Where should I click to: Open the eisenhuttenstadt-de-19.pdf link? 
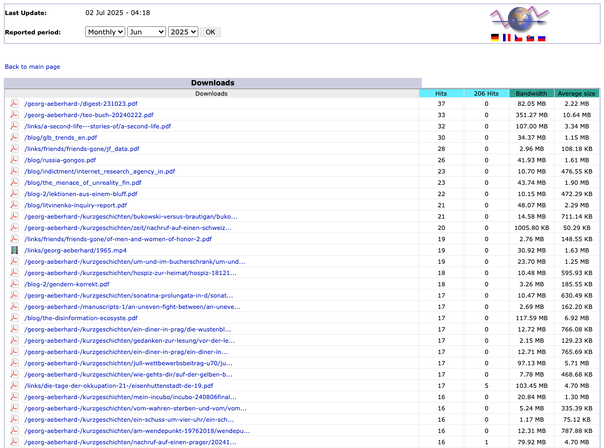pyautogui.click(x=119, y=386)
